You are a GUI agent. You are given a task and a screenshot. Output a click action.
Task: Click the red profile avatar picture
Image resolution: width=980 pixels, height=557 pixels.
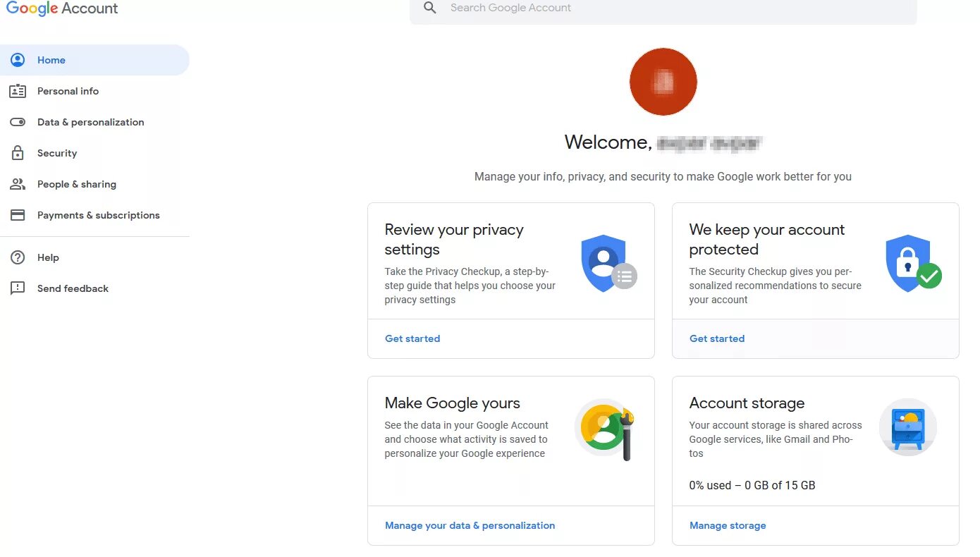[663, 82]
